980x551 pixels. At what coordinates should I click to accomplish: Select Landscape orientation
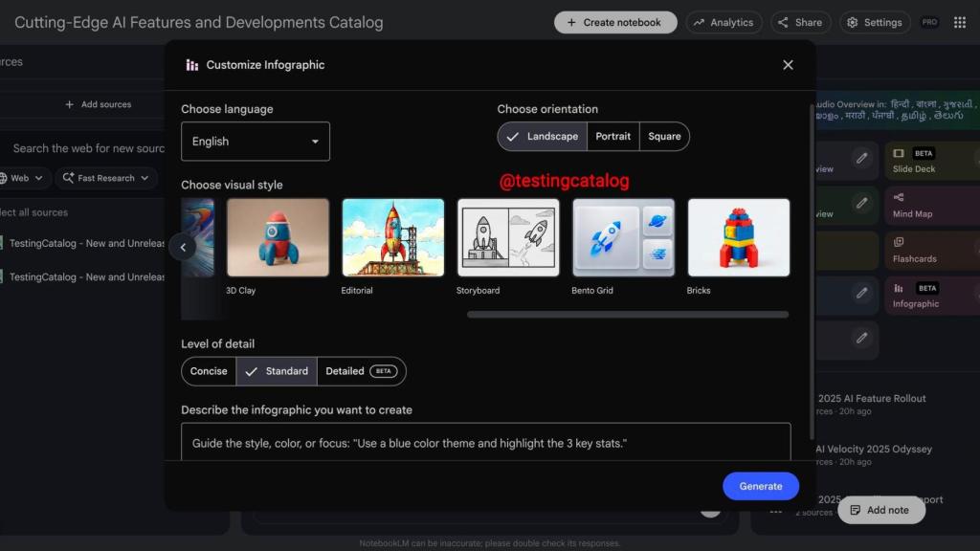pyautogui.click(x=542, y=137)
